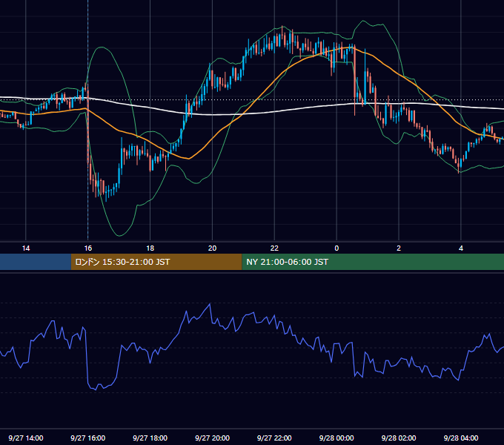Click the 14 hour label on time axis
The width and height of the screenshot is (504, 445).
coord(26,248)
